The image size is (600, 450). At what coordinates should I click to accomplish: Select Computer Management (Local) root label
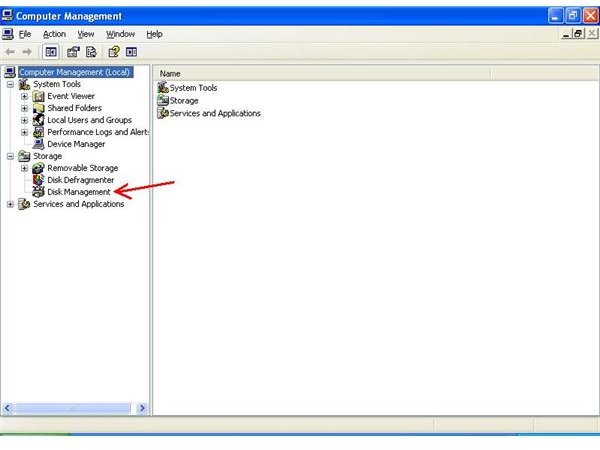click(75, 72)
